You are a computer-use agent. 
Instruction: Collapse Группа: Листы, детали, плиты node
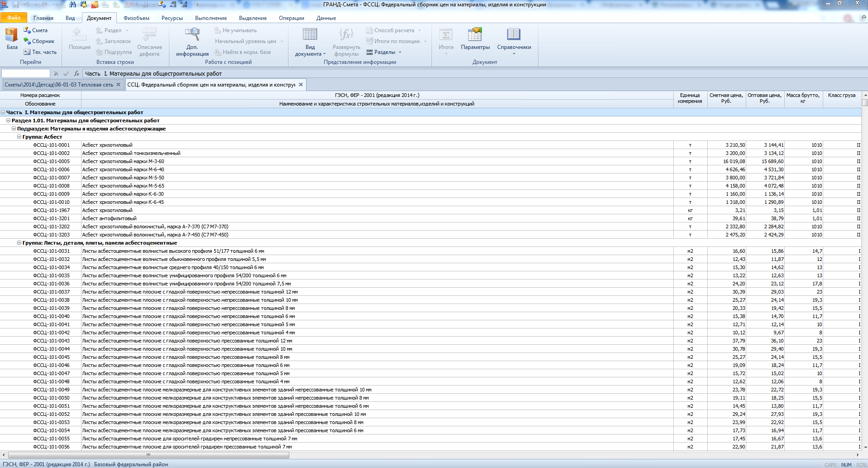19,243
